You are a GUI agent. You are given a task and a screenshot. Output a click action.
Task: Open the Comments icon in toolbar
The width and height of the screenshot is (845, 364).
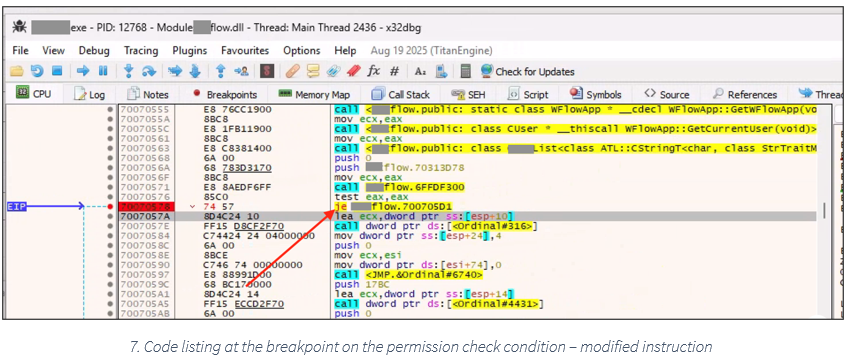[x=313, y=71]
